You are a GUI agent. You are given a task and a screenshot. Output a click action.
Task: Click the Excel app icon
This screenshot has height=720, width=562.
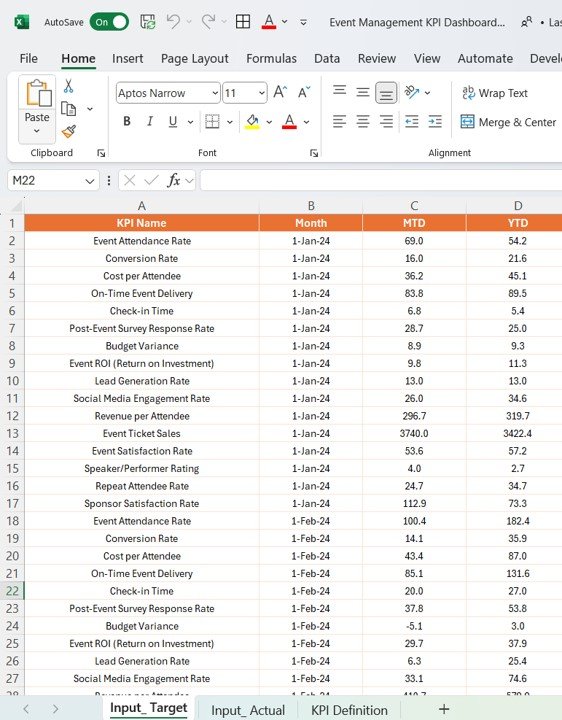click(x=22, y=22)
